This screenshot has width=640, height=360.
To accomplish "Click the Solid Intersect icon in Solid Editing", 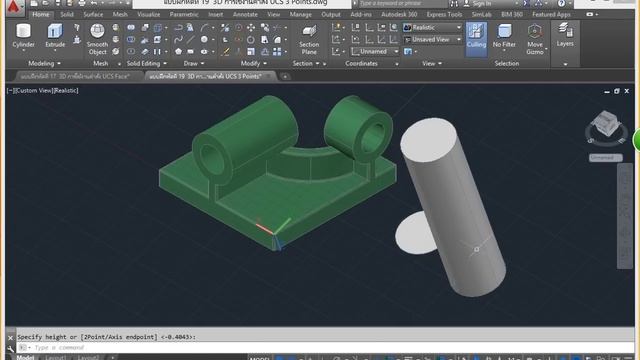I will [x=131, y=51].
